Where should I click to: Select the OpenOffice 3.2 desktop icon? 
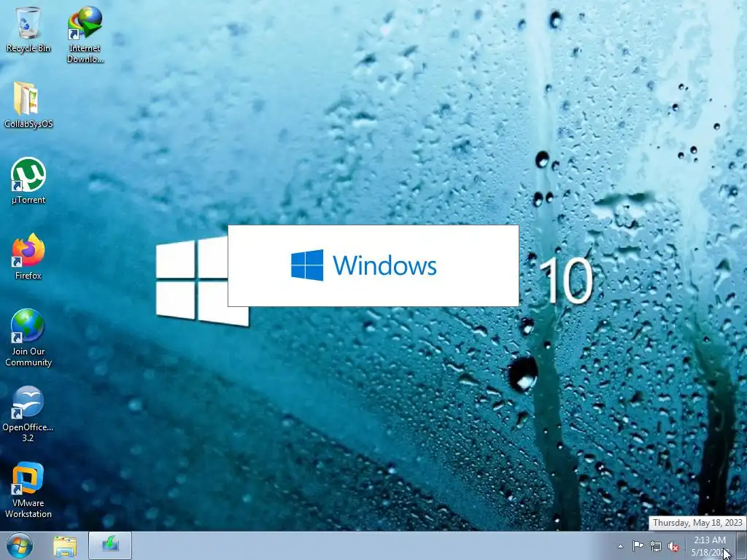[x=28, y=413]
